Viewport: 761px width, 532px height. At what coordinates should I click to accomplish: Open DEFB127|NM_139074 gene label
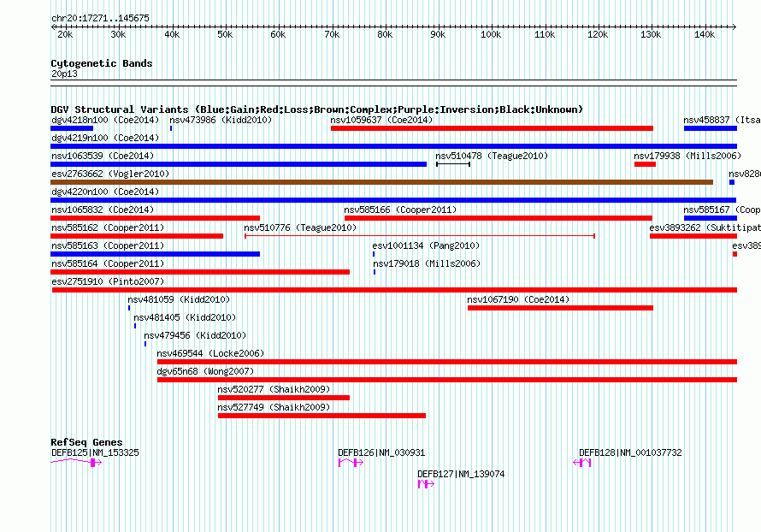(461, 474)
